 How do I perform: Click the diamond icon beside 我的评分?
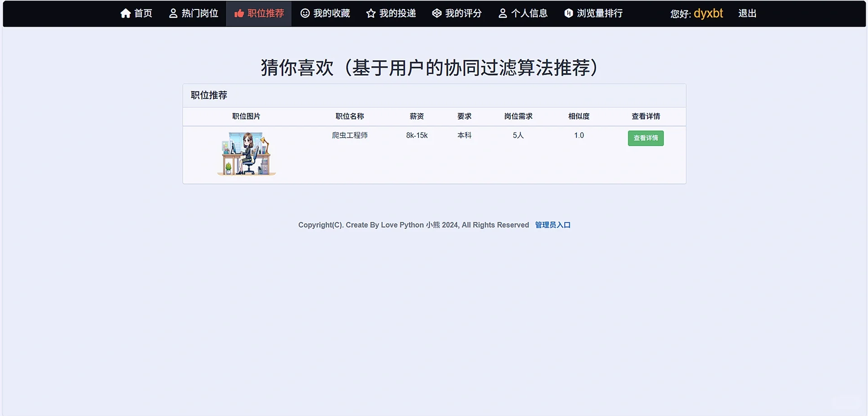(x=437, y=14)
